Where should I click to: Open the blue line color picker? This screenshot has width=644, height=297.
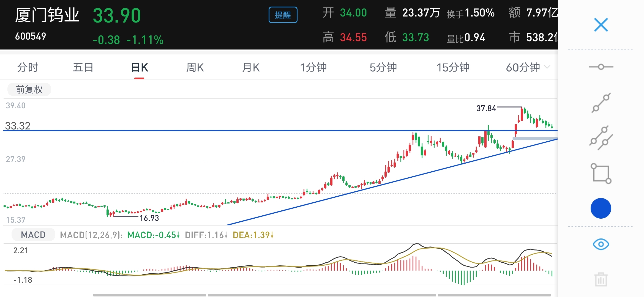[601, 208]
